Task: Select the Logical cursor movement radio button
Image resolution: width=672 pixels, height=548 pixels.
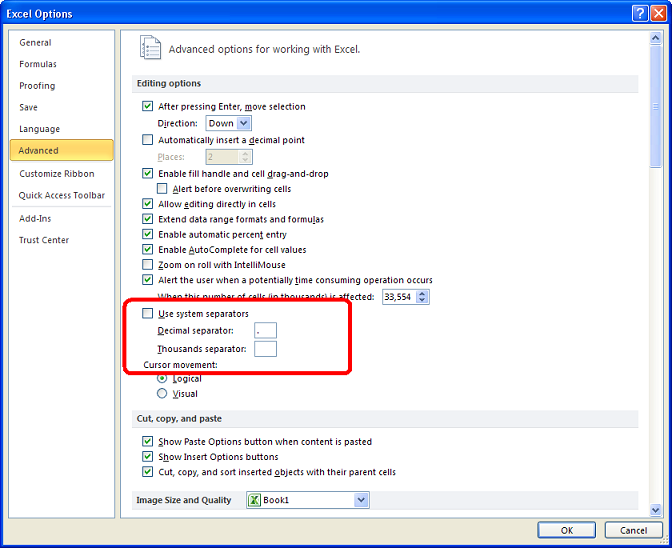Action: pos(162,379)
